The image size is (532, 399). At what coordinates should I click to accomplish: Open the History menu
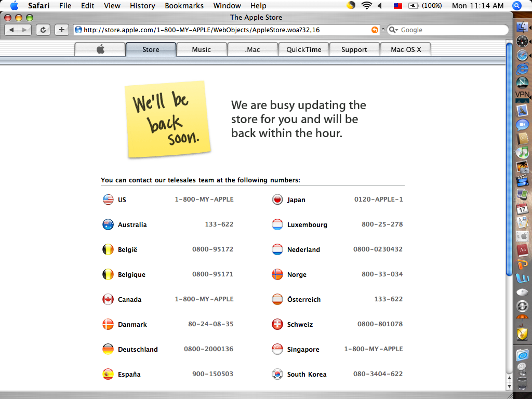(x=142, y=5)
